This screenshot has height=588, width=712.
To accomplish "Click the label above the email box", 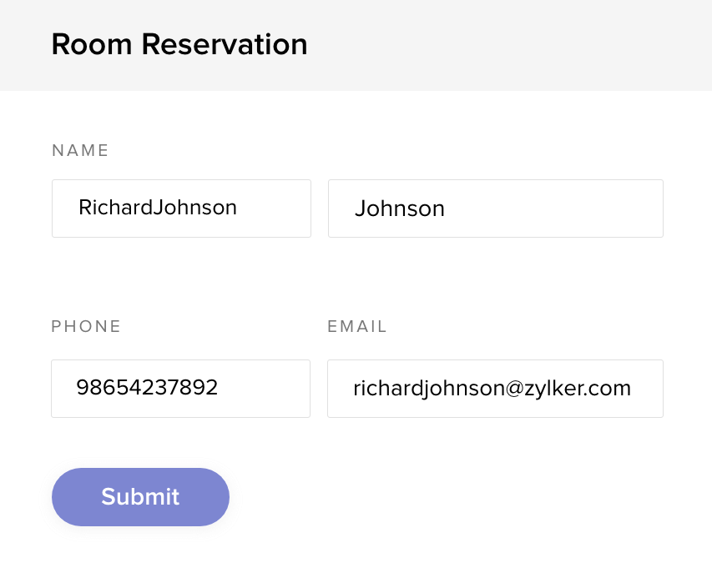I will pyautogui.click(x=357, y=327).
